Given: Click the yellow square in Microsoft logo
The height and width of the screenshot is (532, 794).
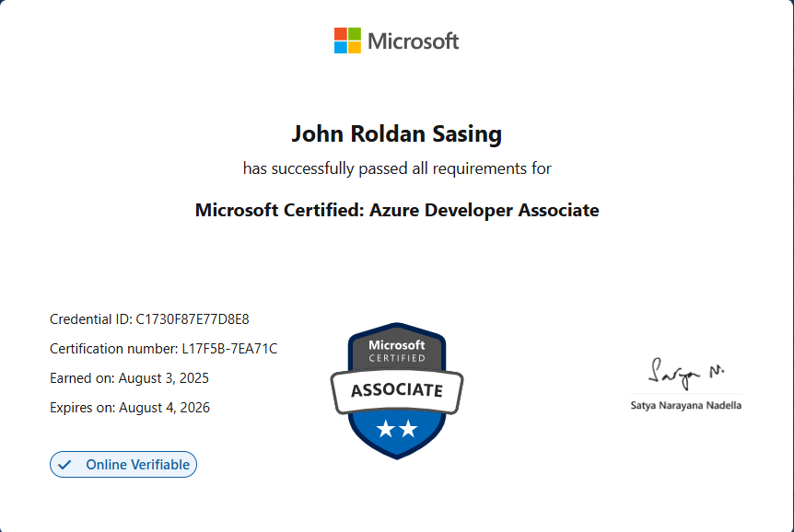Looking at the screenshot, I should [x=355, y=47].
